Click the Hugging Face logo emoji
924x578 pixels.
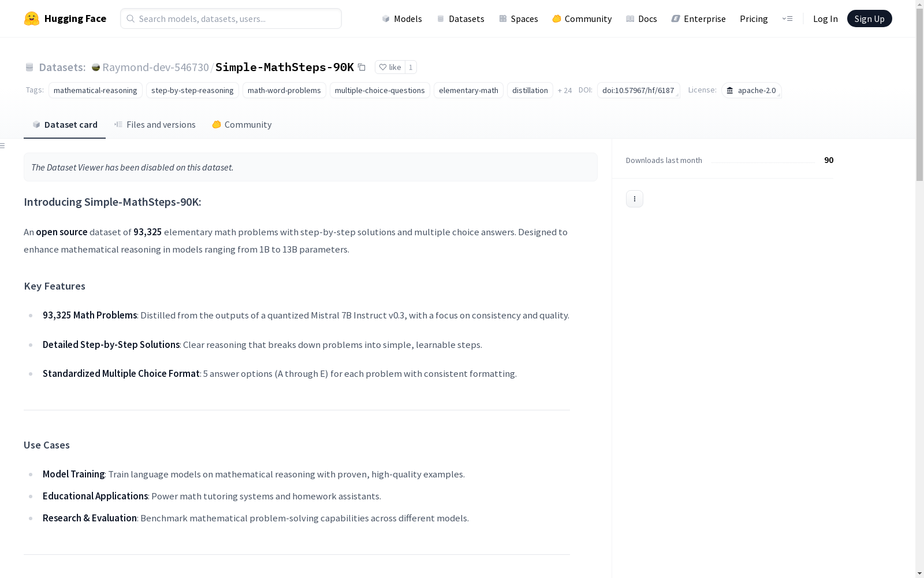[x=32, y=18]
